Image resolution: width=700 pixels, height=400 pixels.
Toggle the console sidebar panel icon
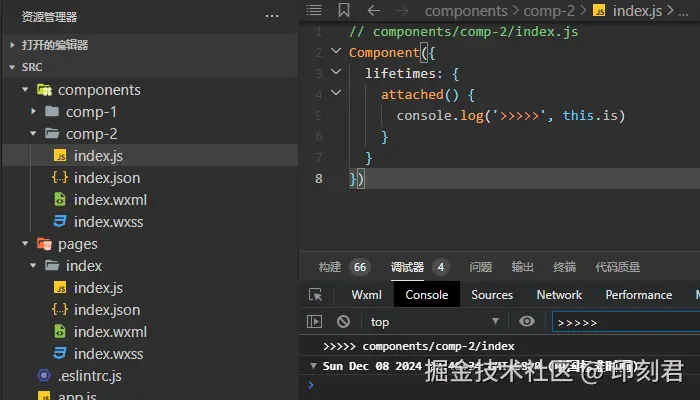[x=314, y=321]
